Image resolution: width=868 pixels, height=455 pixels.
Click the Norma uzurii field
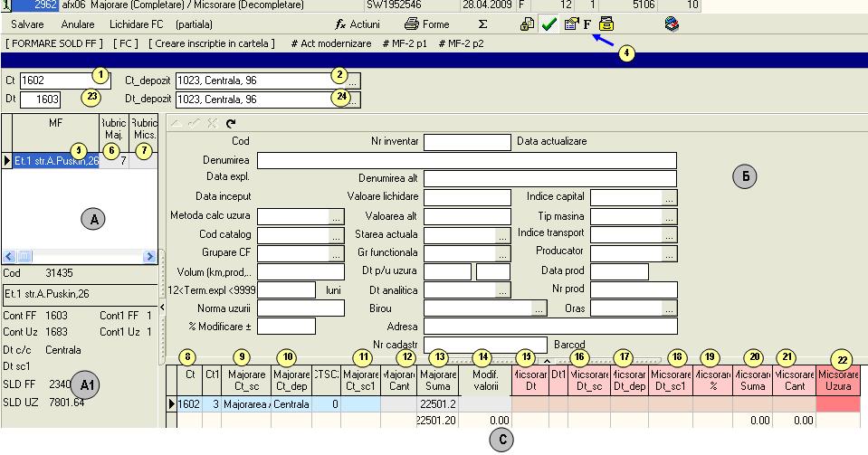pos(300,308)
